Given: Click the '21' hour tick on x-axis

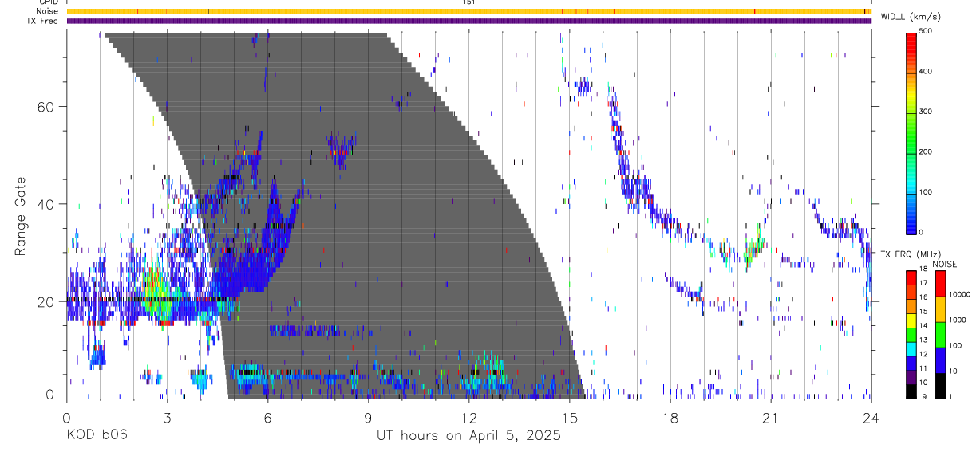Looking at the screenshot, I should tap(771, 417).
